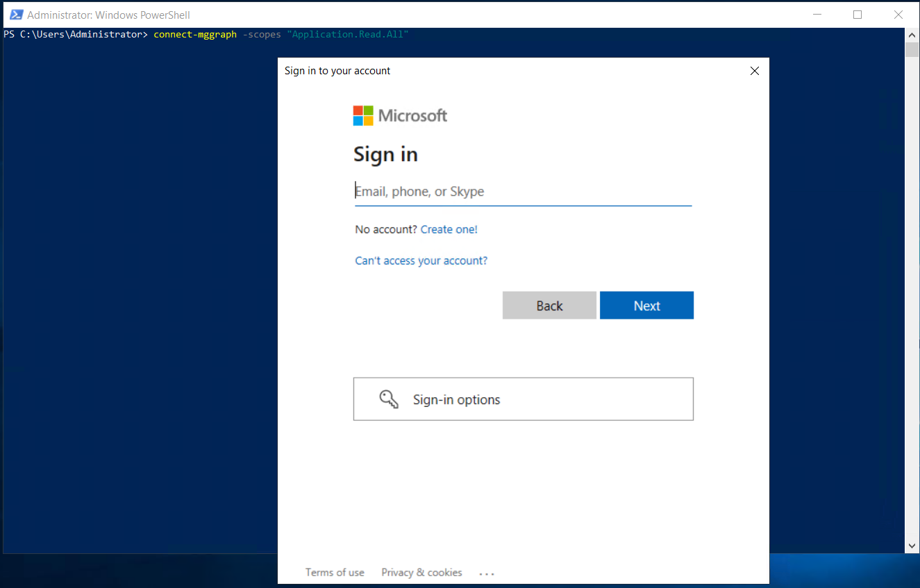
Task: Close the Sign in to your account dialog
Action: (x=755, y=71)
